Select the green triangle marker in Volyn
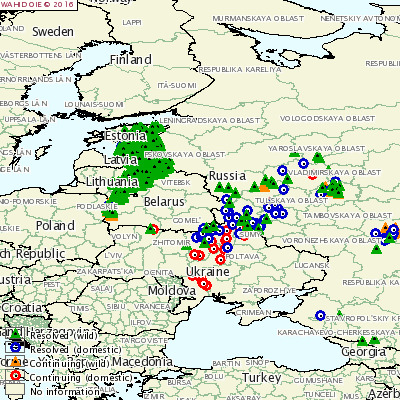 click(151, 229)
